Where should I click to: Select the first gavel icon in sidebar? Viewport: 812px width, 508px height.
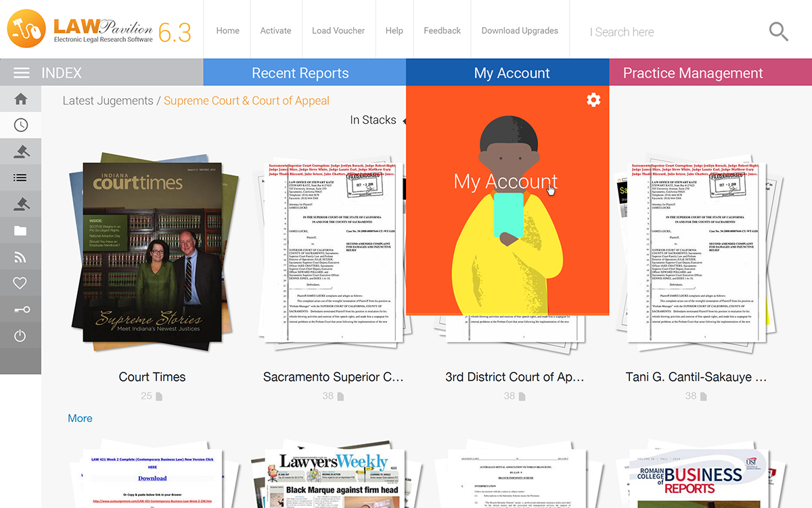coord(20,152)
